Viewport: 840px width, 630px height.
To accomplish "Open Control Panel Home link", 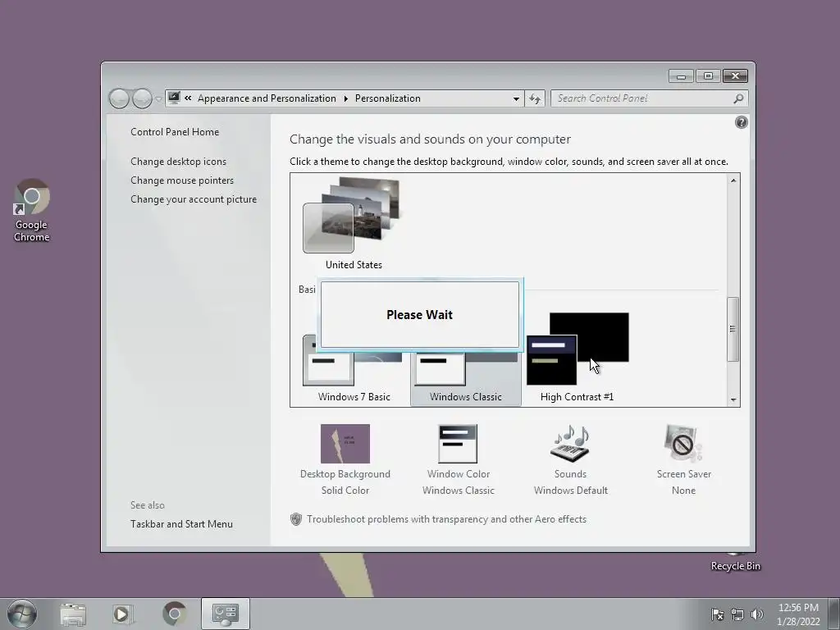I will pos(175,132).
